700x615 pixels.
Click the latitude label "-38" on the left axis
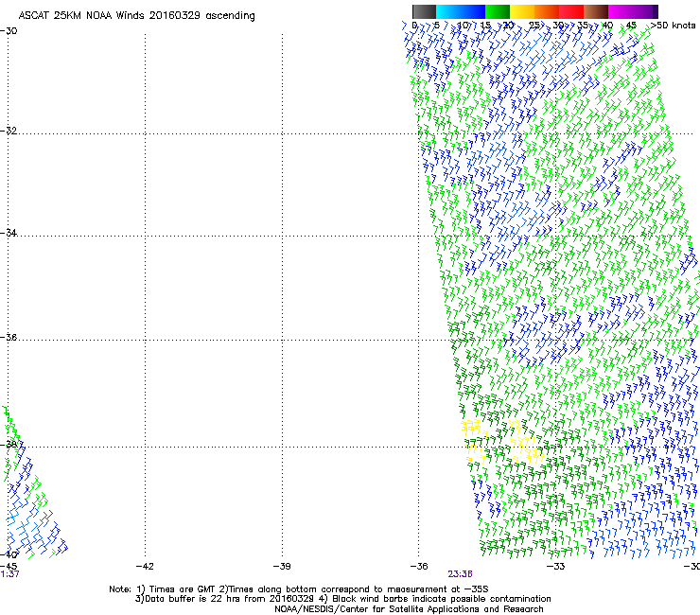[x=9, y=445]
